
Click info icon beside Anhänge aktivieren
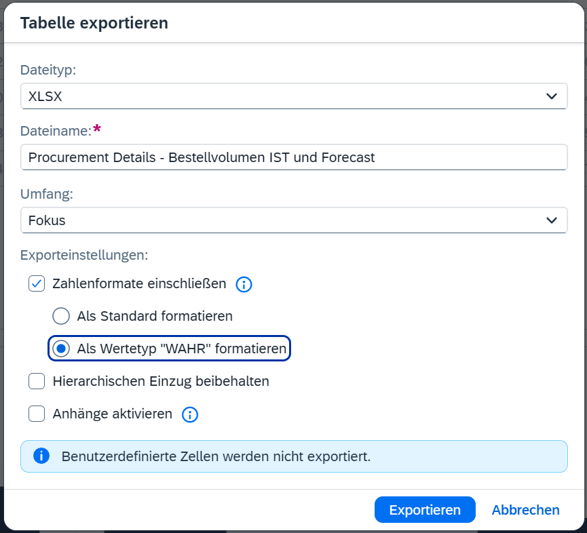click(190, 415)
